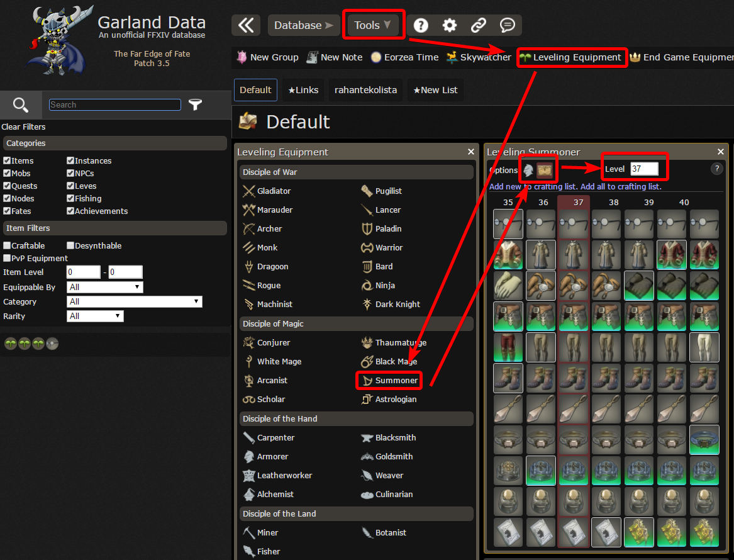
Task: Click the sidebar Search input field
Action: 114,104
